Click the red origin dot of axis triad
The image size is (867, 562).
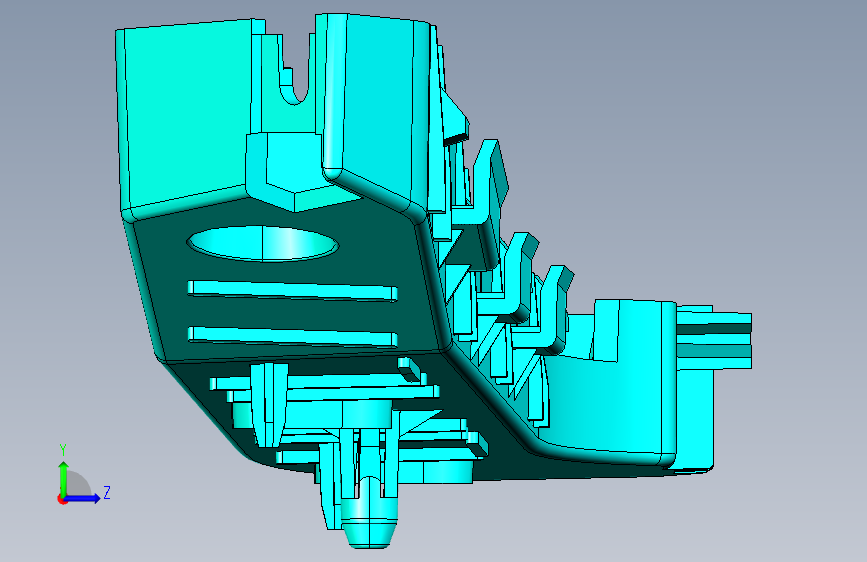tap(62, 499)
